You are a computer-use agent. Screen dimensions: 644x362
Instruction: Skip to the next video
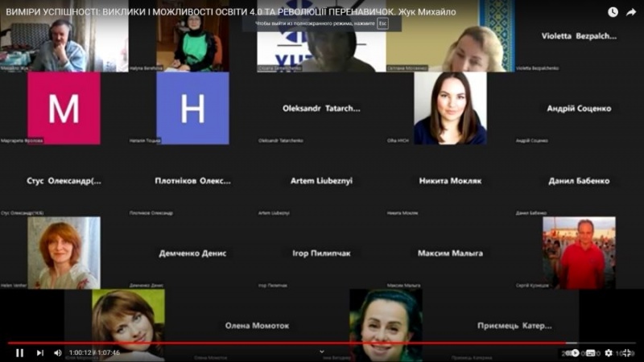coord(39,352)
